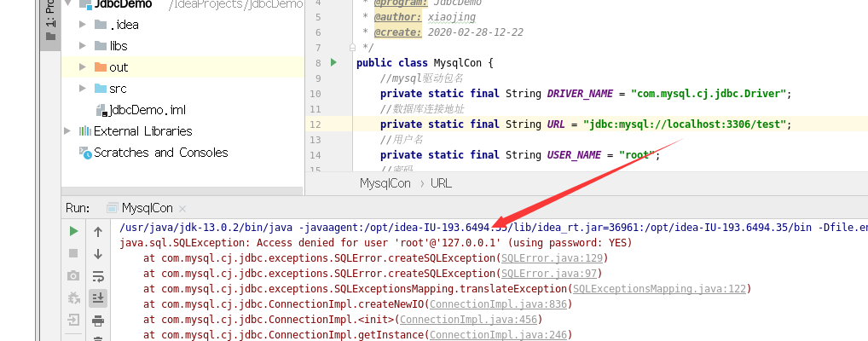Viewport: 868px width, 341px height.
Task: Go up the stack trace with up arrow
Action: pyautogui.click(x=98, y=232)
